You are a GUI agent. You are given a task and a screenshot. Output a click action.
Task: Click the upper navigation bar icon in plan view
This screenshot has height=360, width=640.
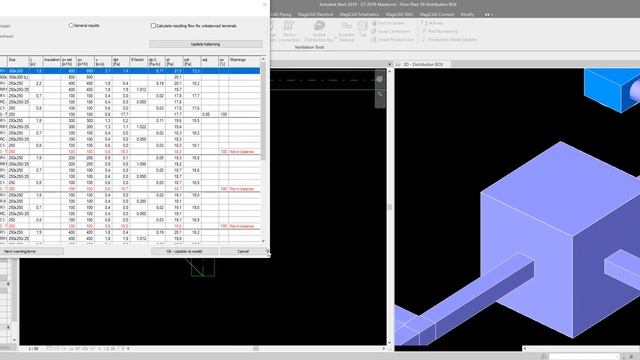pos(380,79)
